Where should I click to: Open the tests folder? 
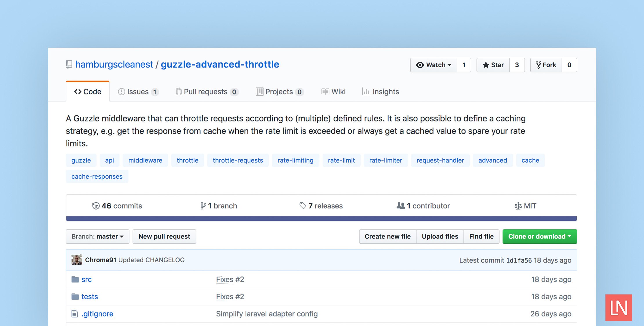(x=90, y=296)
